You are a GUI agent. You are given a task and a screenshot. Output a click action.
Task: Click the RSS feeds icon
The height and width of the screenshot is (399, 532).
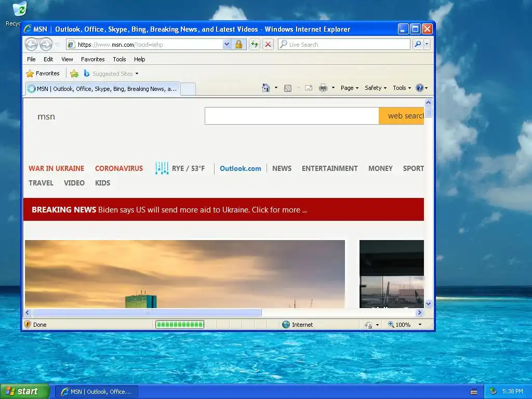pyautogui.click(x=288, y=88)
